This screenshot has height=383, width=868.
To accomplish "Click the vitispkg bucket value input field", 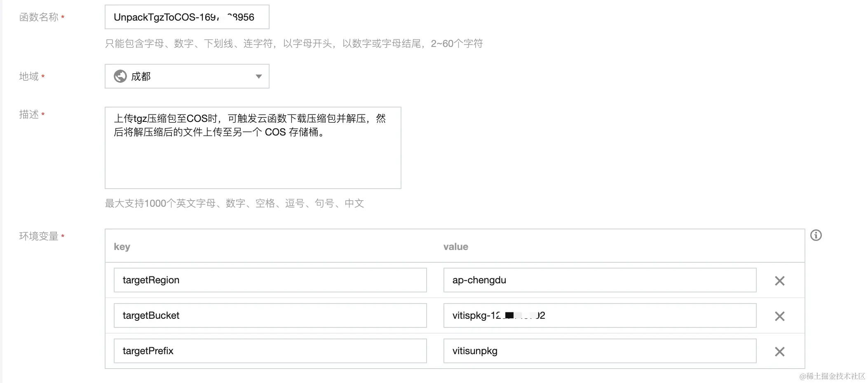I will (x=600, y=316).
